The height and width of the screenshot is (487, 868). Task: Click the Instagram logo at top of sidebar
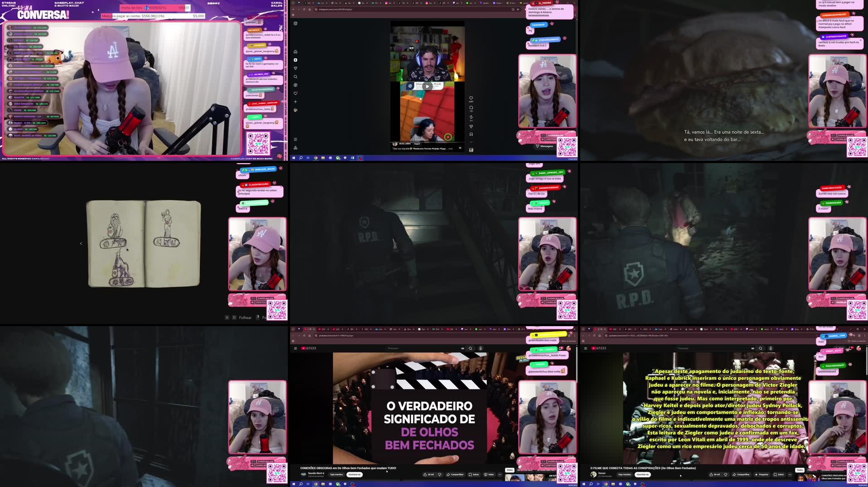pyautogui.click(x=295, y=23)
